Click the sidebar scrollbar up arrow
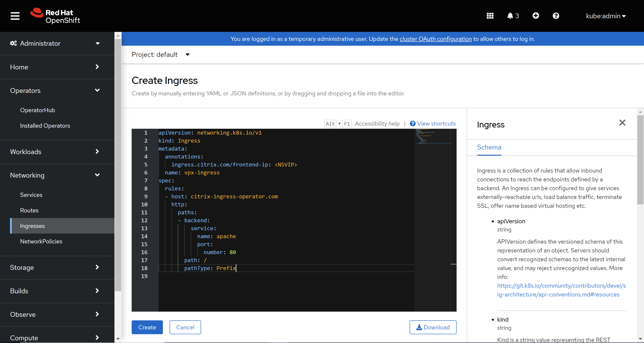 point(118,35)
